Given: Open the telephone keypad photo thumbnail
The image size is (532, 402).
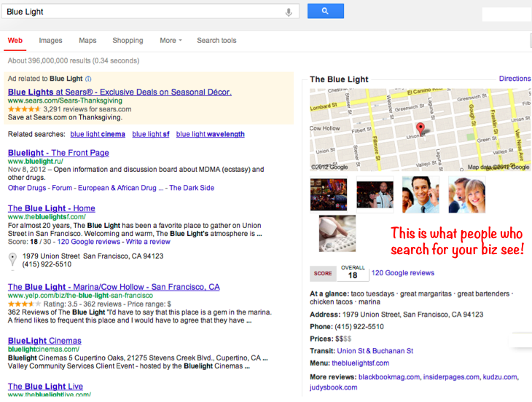Looking at the screenshot, I should (337, 234).
